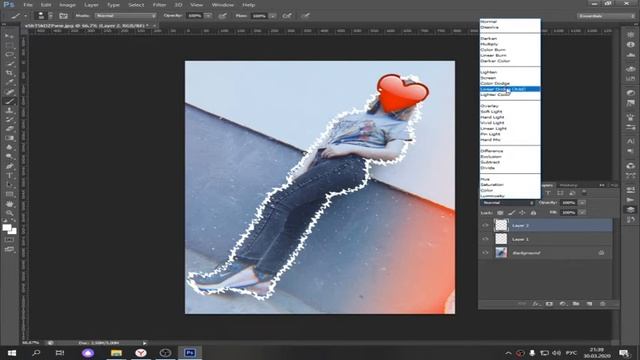Screen dimensions: 640x360
Task: Open the Flow slider arrow in options bar
Action: tap(273, 16)
